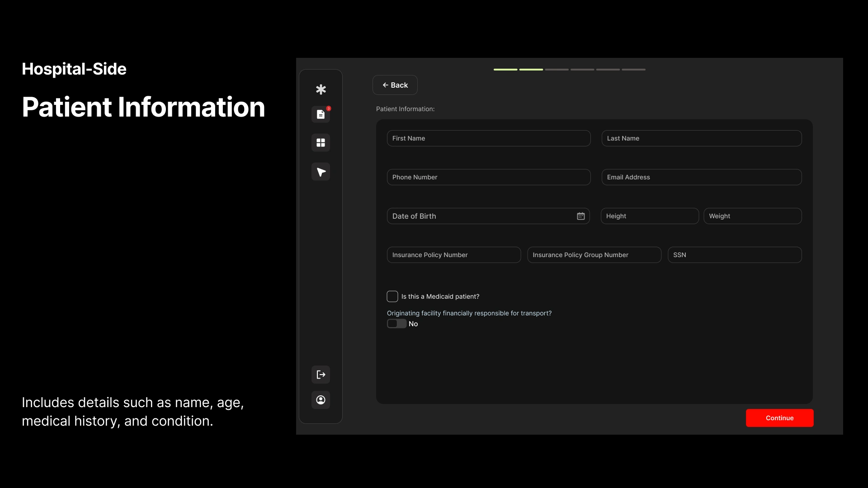The image size is (868, 488).
Task: Open the dashboard grid icon
Action: 321,143
